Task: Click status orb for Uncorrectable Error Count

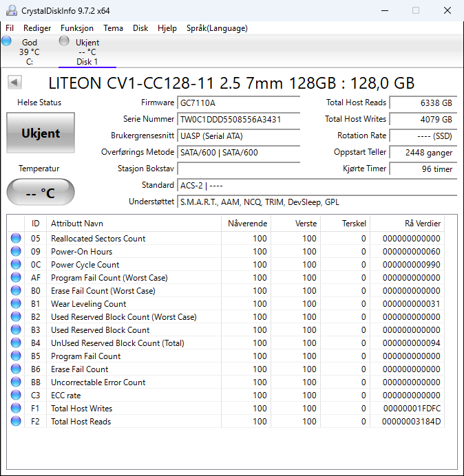Action: point(16,382)
